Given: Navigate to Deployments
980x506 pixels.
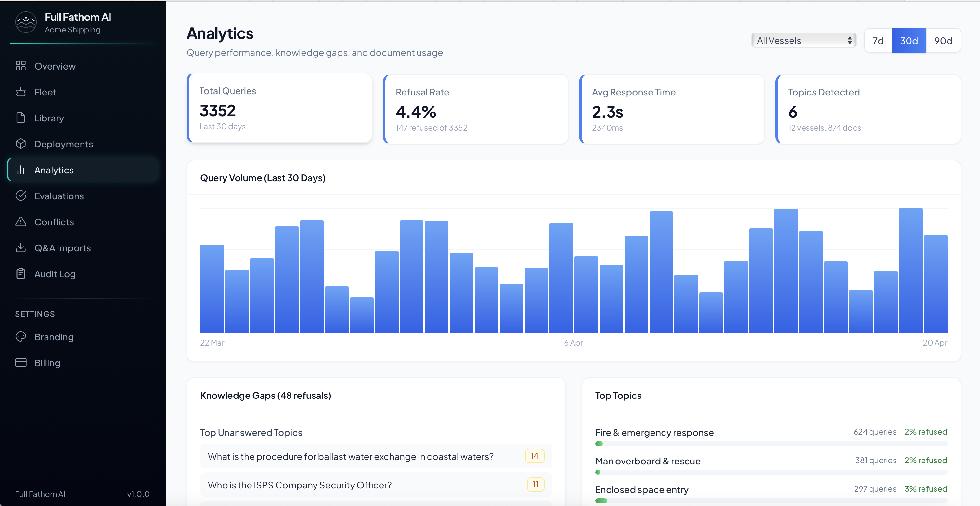Looking at the screenshot, I should 83,144.
